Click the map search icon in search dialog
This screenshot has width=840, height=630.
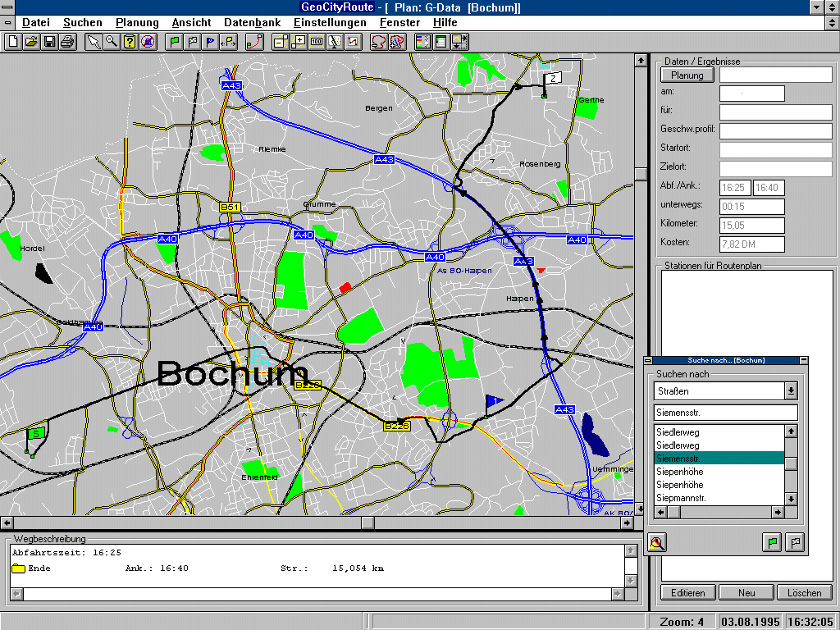coord(657,542)
